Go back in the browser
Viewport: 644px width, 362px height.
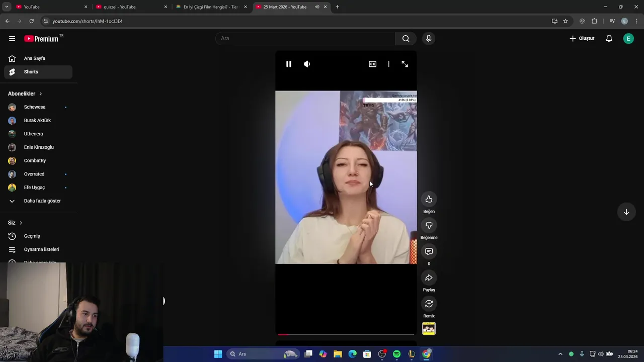pos(7,21)
